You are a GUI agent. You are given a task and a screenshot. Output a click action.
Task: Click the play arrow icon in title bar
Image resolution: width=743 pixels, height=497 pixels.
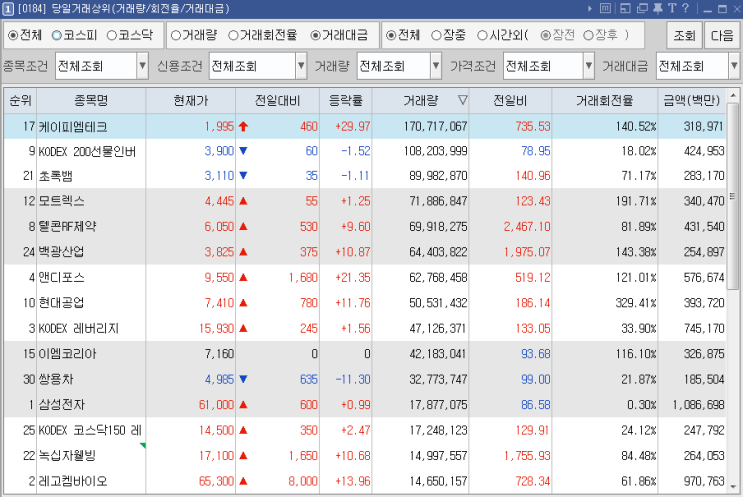[589, 8]
